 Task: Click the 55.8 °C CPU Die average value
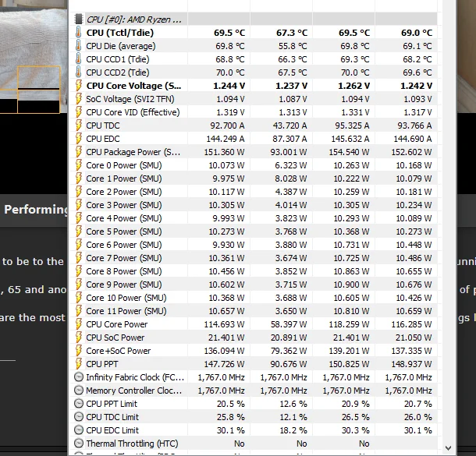point(293,46)
